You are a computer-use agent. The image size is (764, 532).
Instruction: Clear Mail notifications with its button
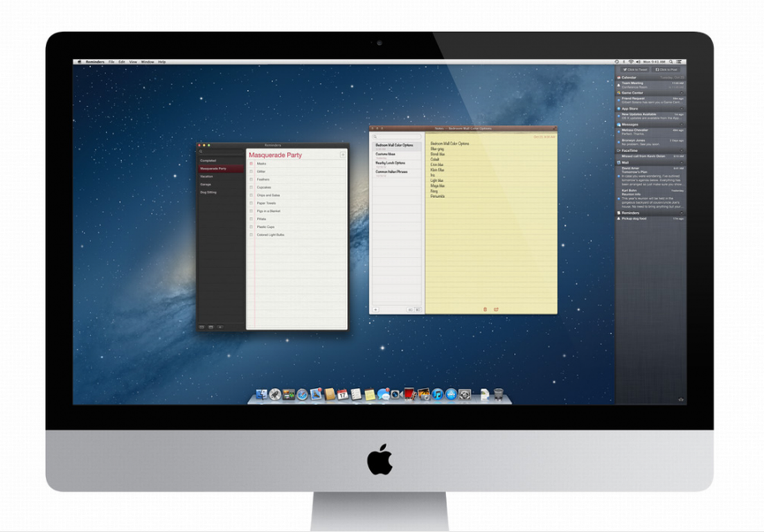(x=682, y=163)
